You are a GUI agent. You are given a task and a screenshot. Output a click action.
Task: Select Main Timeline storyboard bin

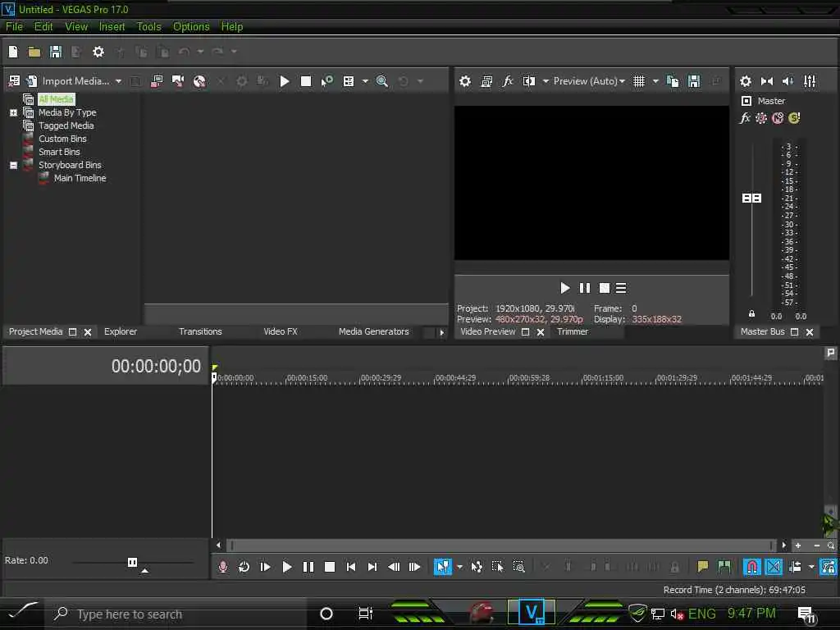click(80, 178)
